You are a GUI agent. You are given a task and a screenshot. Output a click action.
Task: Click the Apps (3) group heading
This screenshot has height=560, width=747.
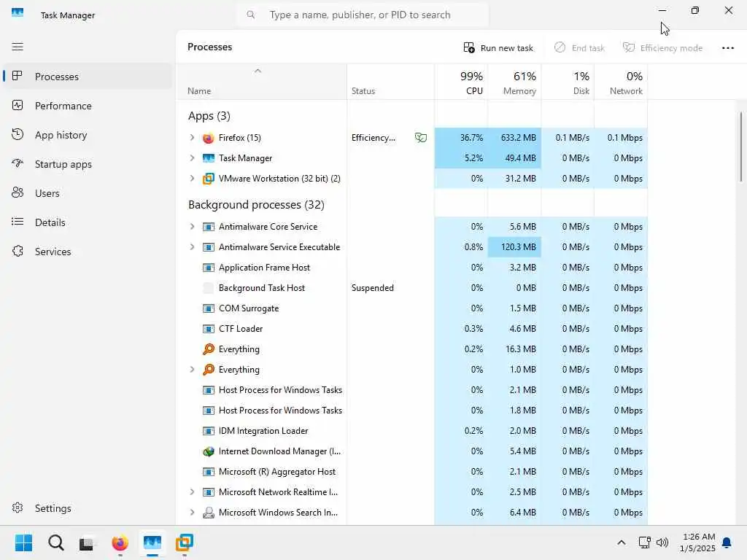209,116
